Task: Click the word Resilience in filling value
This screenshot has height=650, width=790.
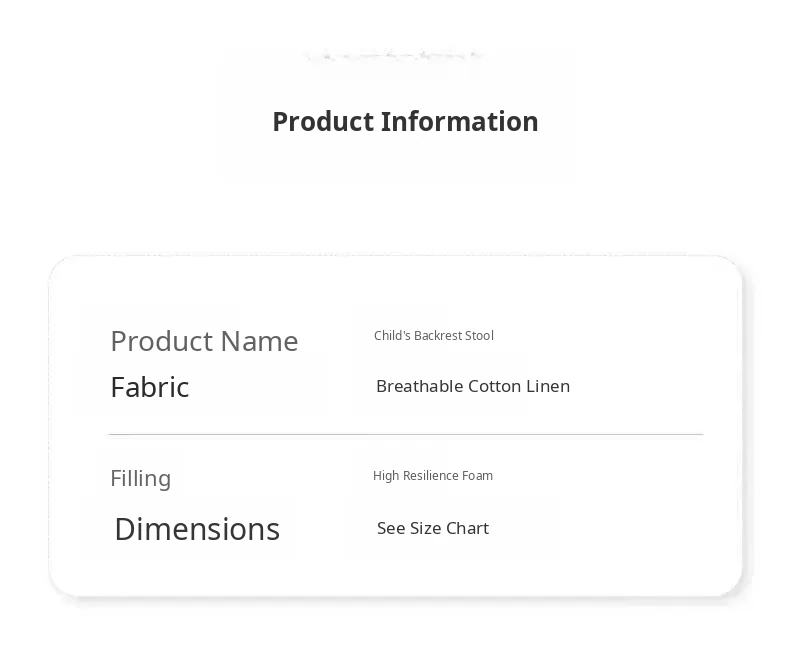Action: click(x=430, y=476)
